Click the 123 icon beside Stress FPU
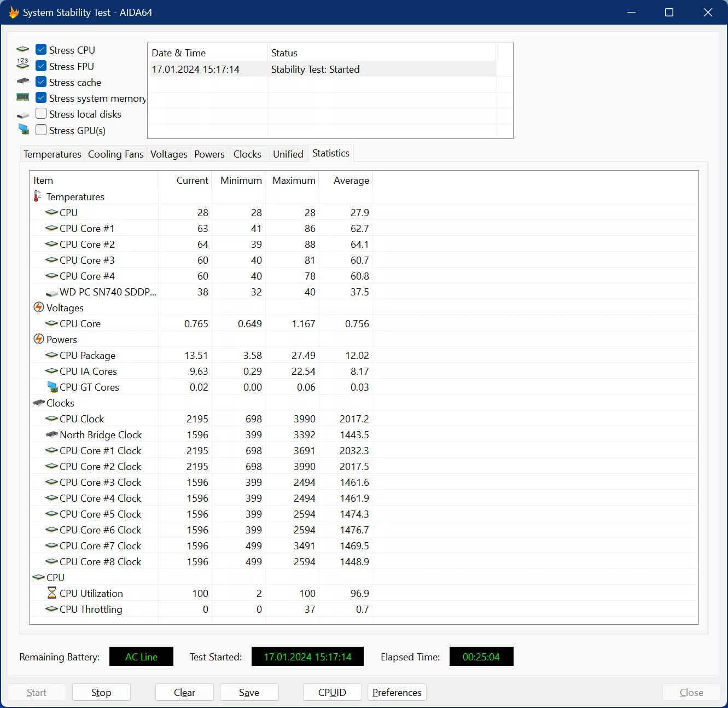 22,63
